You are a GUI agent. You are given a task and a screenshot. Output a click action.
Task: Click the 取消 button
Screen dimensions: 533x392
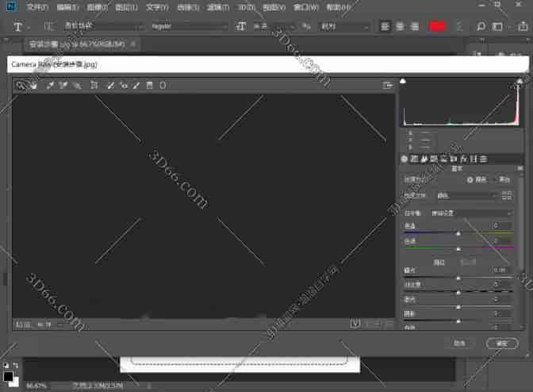(x=459, y=344)
